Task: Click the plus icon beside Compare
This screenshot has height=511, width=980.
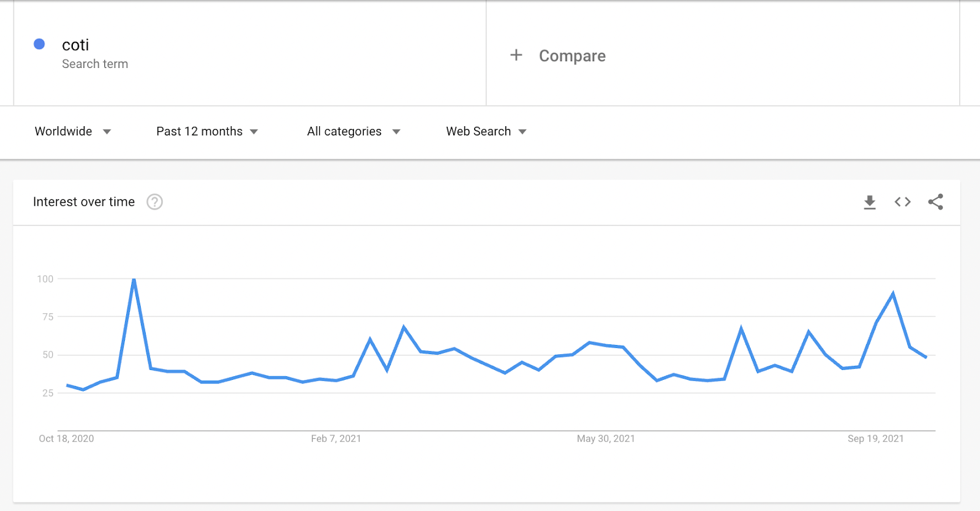Action: click(x=516, y=55)
